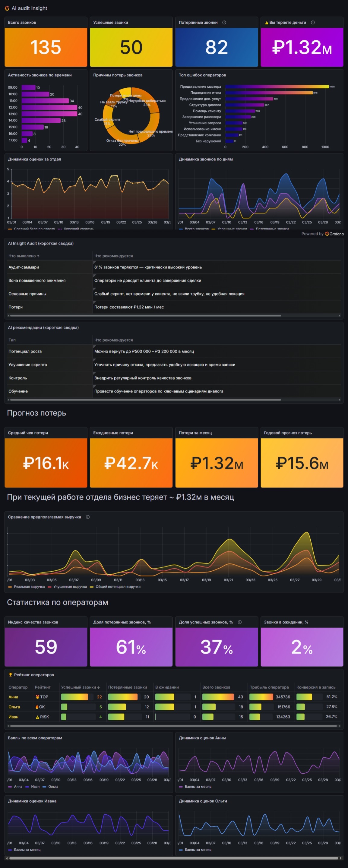Toggle Баллы за месяц legend in Динамика оценок Анны
Screen dimensions: 348x868
(x=195, y=787)
